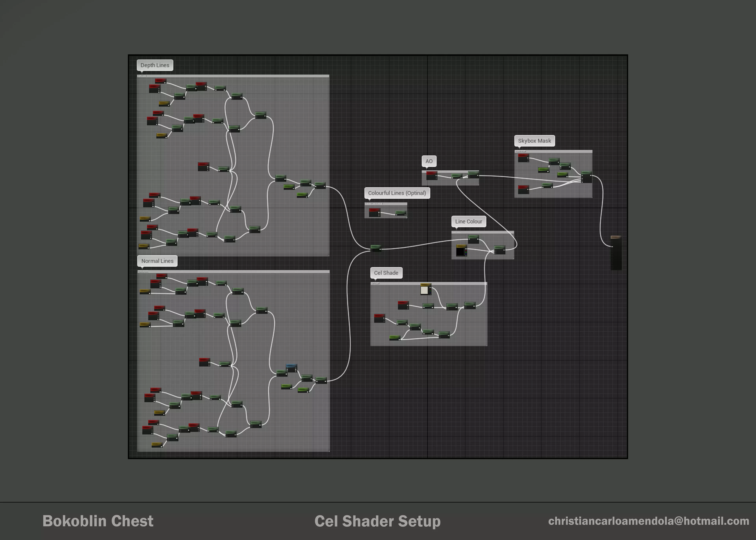Viewport: 756px width, 540px height.
Task: Select the Line Colour comment bubble
Action: [x=468, y=221]
